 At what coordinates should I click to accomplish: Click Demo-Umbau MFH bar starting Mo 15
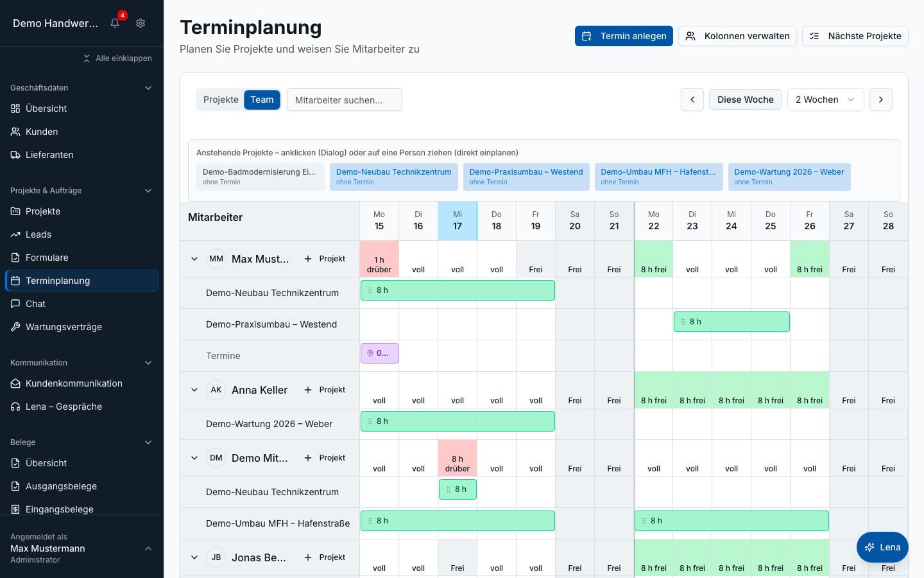click(458, 521)
